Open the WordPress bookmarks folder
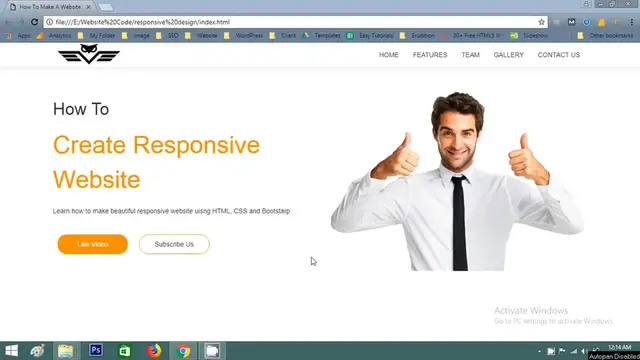This screenshot has height=360, width=640. click(244, 36)
